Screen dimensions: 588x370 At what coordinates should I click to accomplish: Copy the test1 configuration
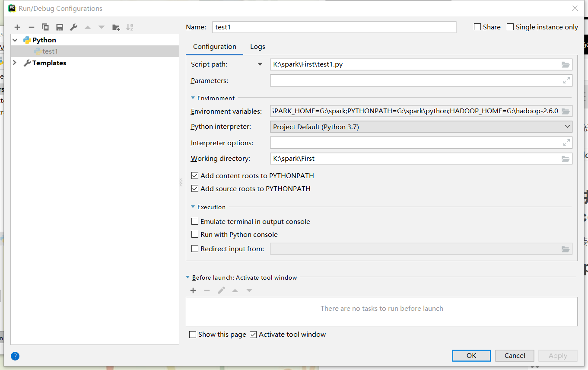point(45,27)
